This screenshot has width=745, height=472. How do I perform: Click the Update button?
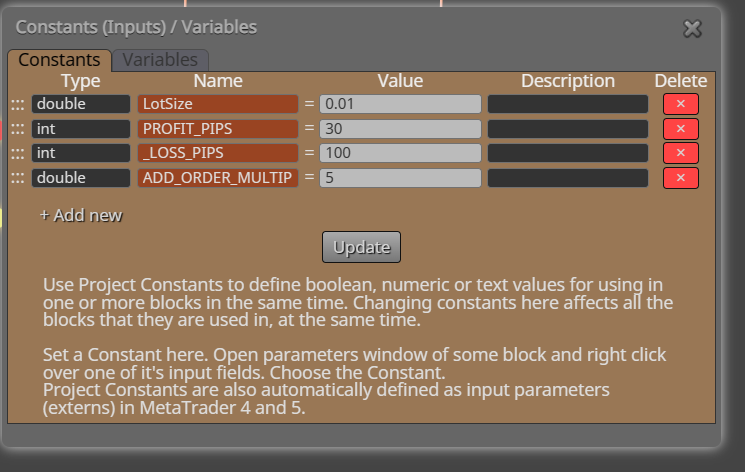(361, 247)
